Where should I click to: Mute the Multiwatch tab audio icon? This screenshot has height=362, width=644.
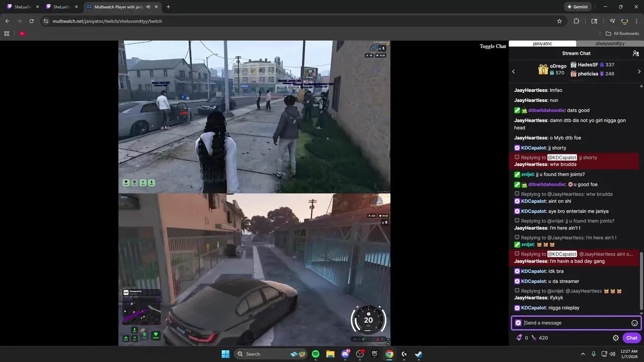click(x=148, y=7)
